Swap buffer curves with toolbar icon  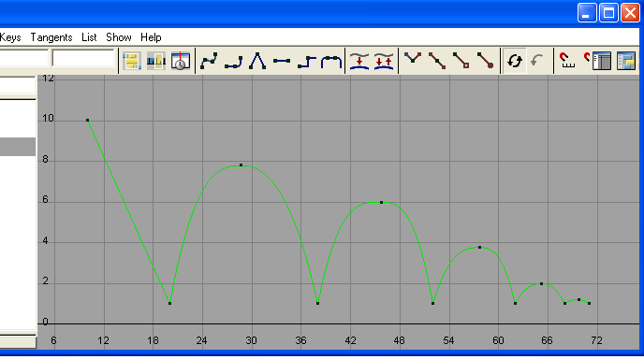[384, 61]
